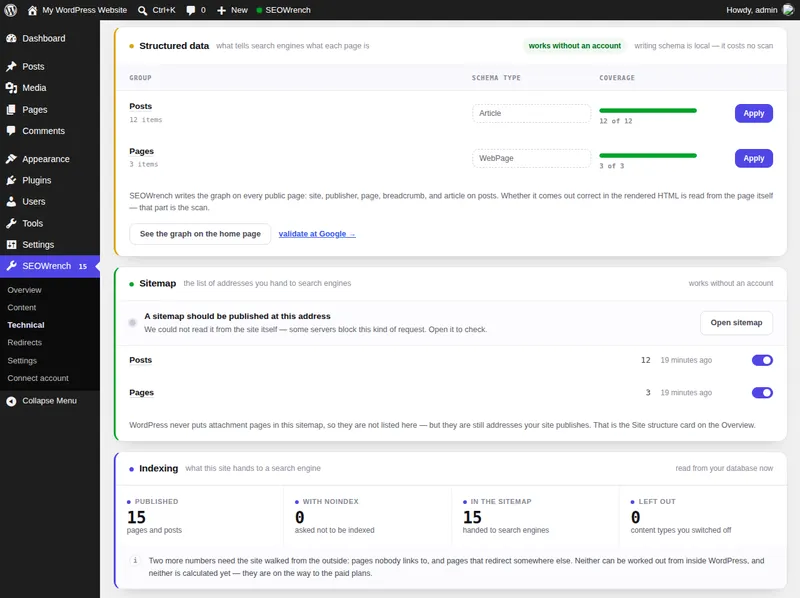Follow the validate at Google link
This screenshot has width=800, height=598.
317,234
